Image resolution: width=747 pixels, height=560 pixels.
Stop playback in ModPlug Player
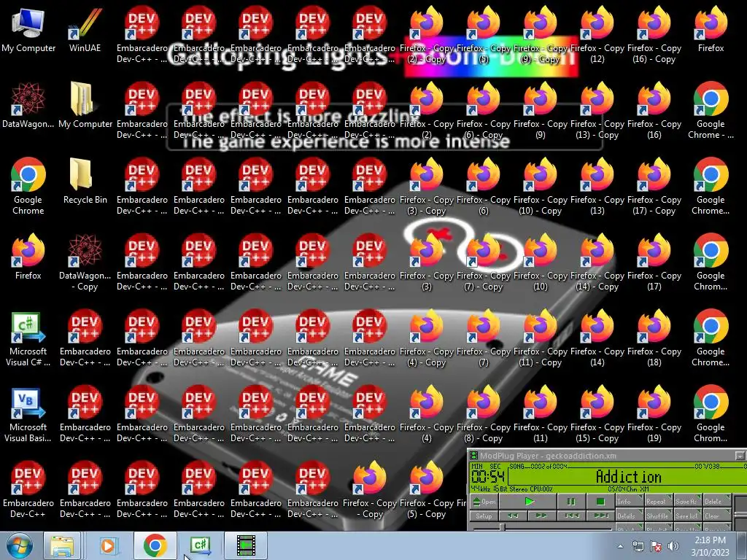point(600,502)
